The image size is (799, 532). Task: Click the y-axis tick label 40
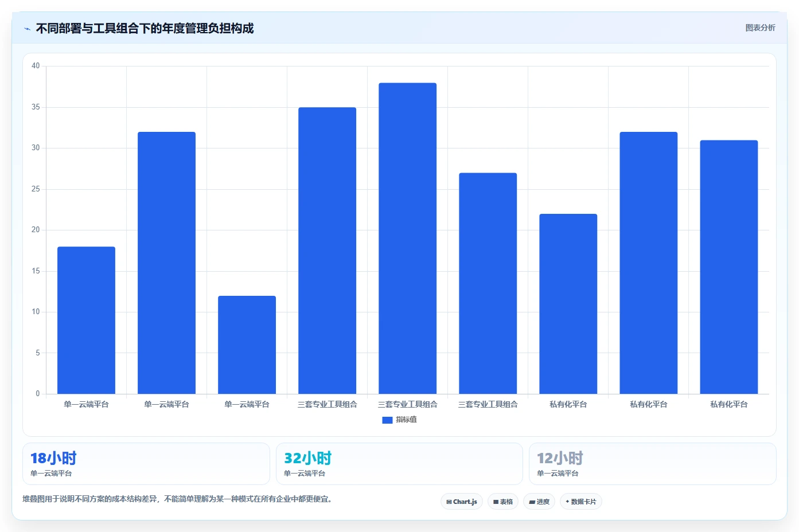click(x=36, y=66)
